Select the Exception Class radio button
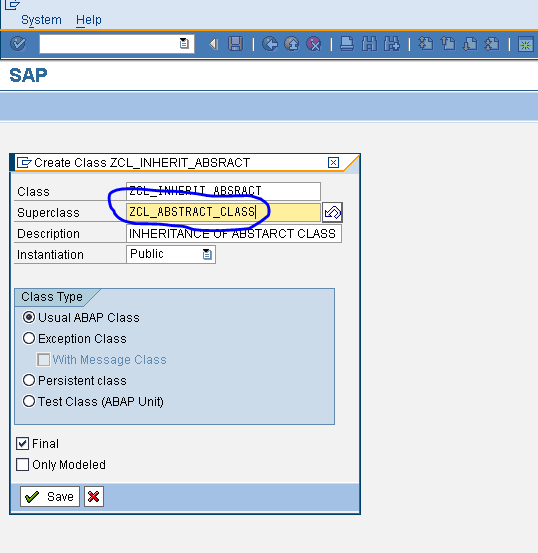Image resolution: width=538 pixels, height=553 pixels. tap(29, 338)
